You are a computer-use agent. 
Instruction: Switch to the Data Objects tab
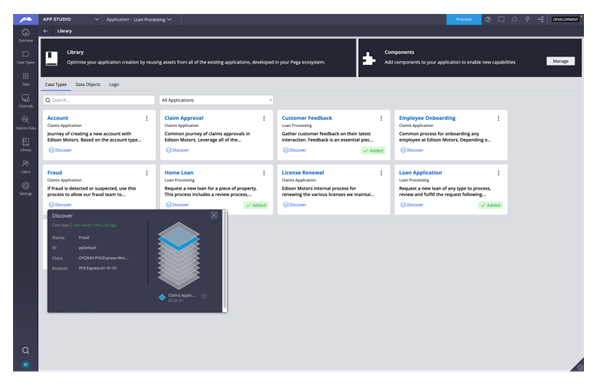(x=88, y=85)
